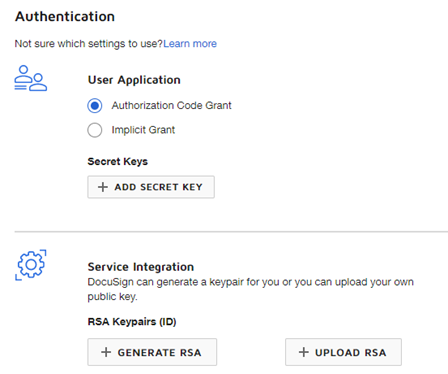Click the Not sure which settings text
The width and height of the screenshot is (448, 374).
[x=89, y=44]
